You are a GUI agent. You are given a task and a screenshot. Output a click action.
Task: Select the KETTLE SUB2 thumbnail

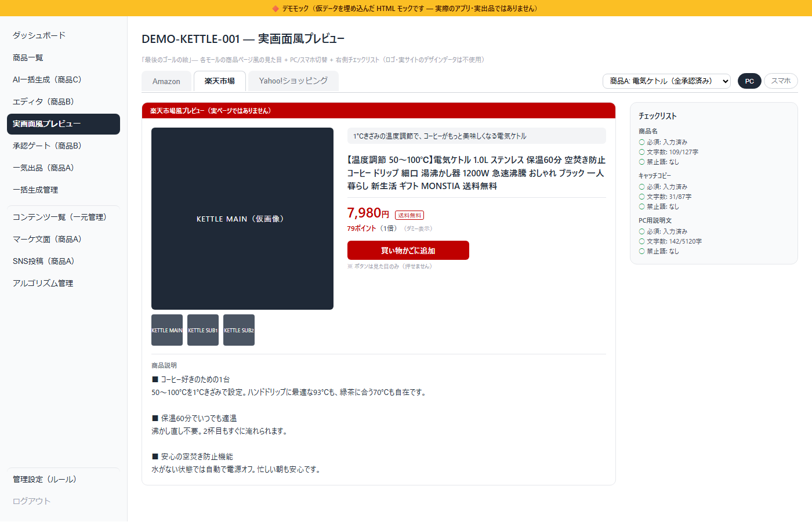[x=239, y=330]
